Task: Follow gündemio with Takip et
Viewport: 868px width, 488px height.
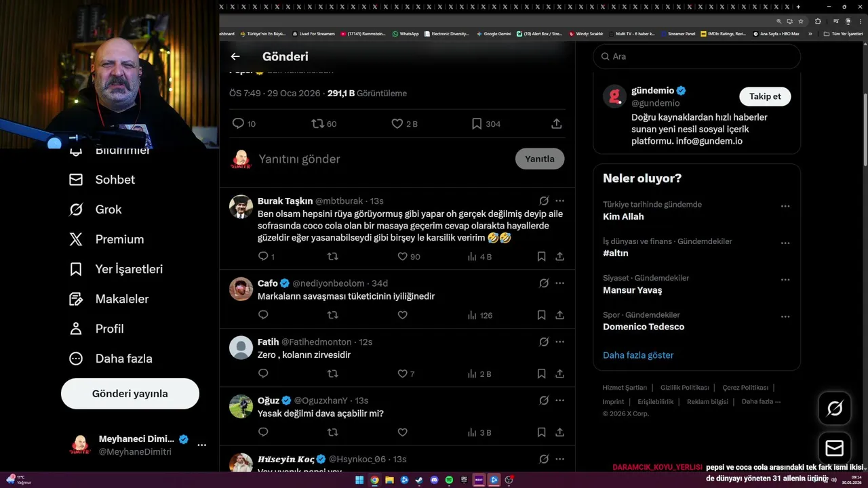Action: pyautogui.click(x=765, y=96)
